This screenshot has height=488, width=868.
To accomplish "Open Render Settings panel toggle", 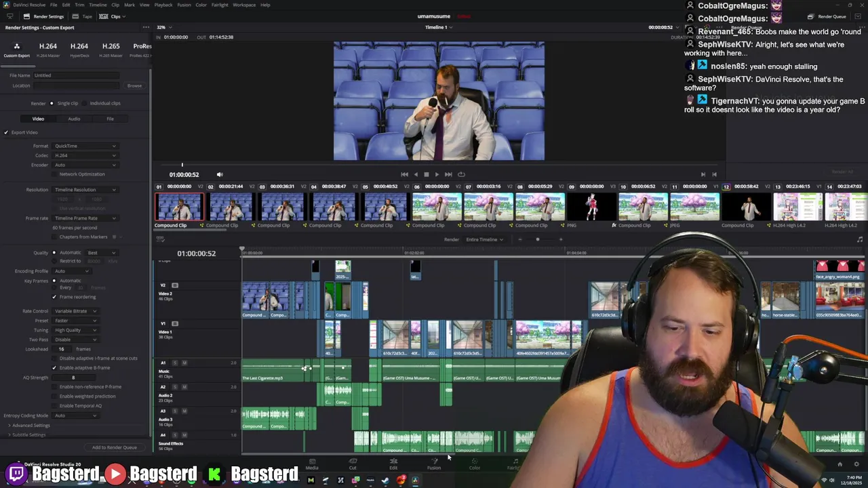I will coord(43,16).
